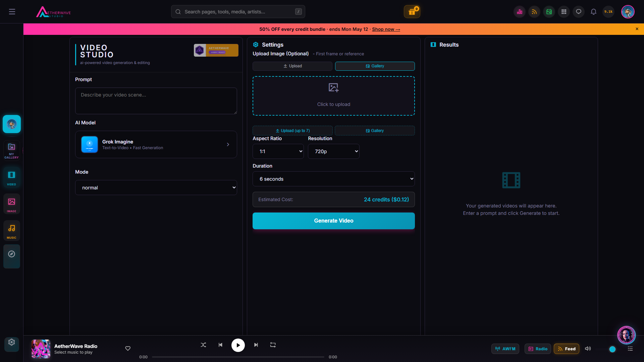Follow the Shop now promo link
Screen dimensions: 644x362
386,29
